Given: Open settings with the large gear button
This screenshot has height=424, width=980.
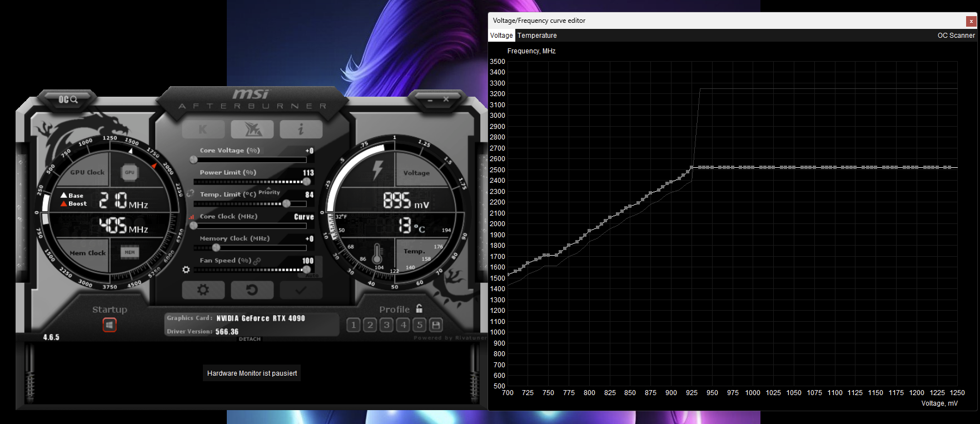Looking at the screenshot, I should [203, 290].
